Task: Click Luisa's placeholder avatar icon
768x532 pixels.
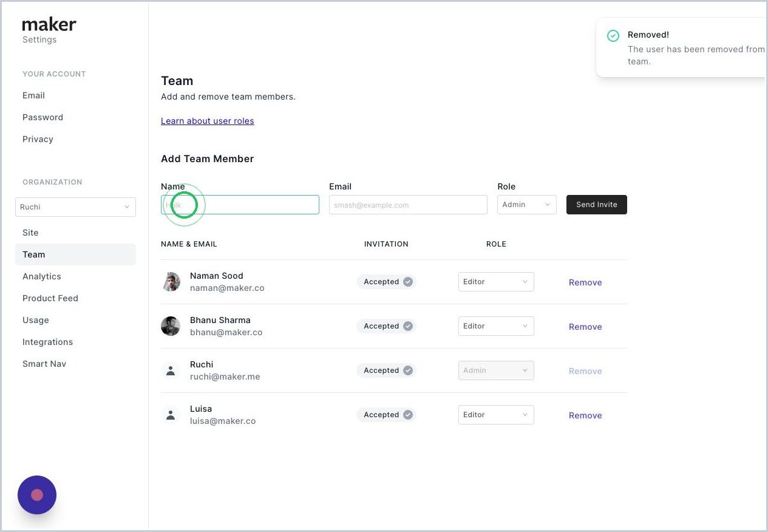Action: pos(171,415)
